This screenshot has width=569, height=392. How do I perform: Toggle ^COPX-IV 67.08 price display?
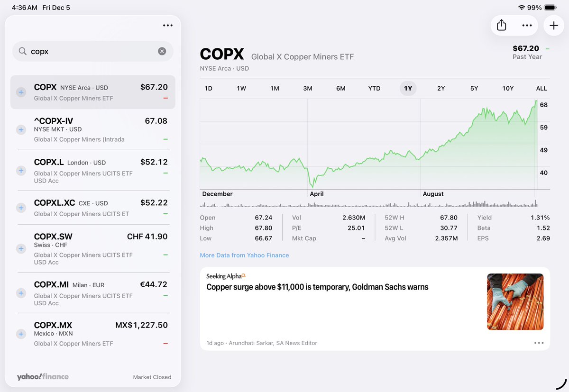point(156,121)
